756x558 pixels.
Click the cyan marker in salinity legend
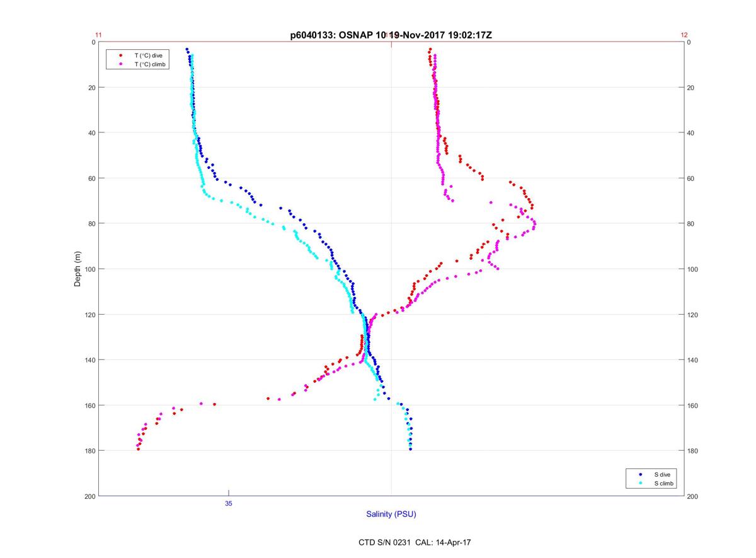point(640,483)
